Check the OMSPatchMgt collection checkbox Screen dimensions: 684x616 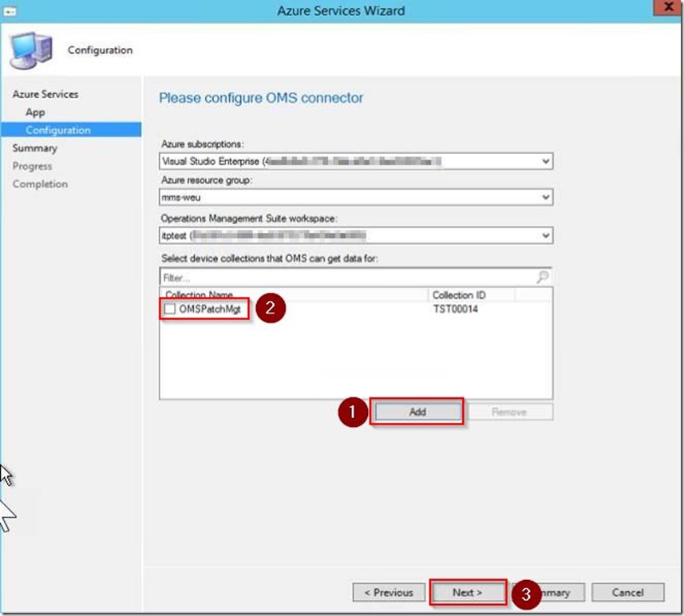(x=170, y=308)
